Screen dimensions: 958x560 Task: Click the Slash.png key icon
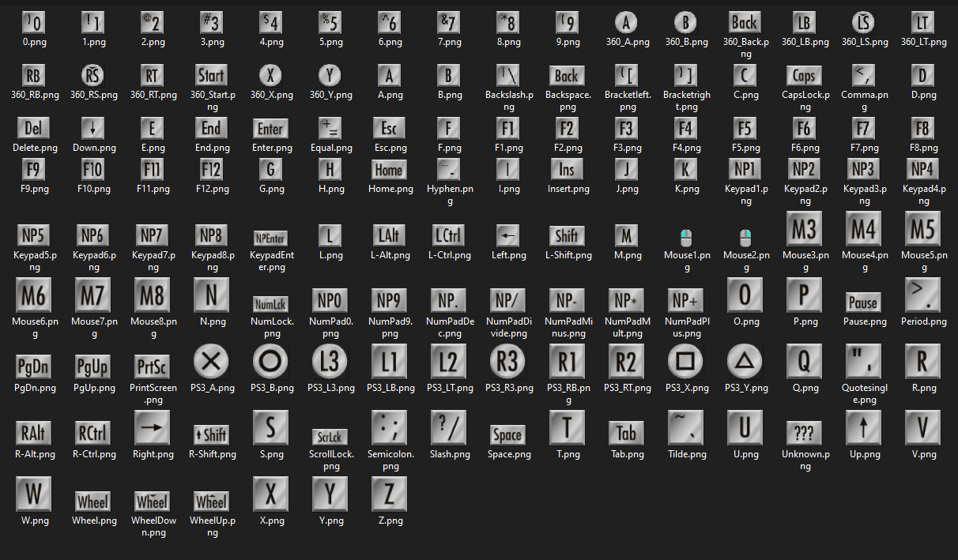click(448, 427)
